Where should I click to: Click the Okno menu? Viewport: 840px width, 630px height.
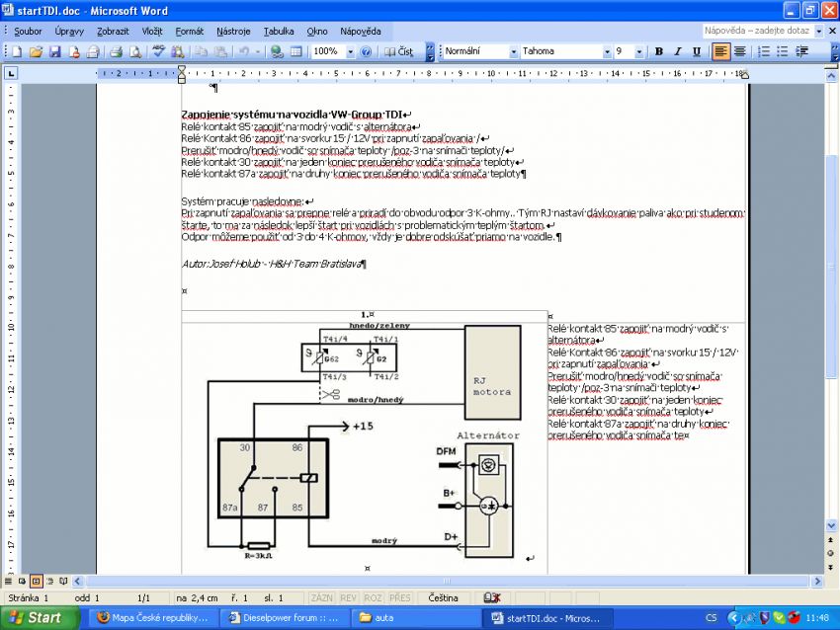click(317, 32)
